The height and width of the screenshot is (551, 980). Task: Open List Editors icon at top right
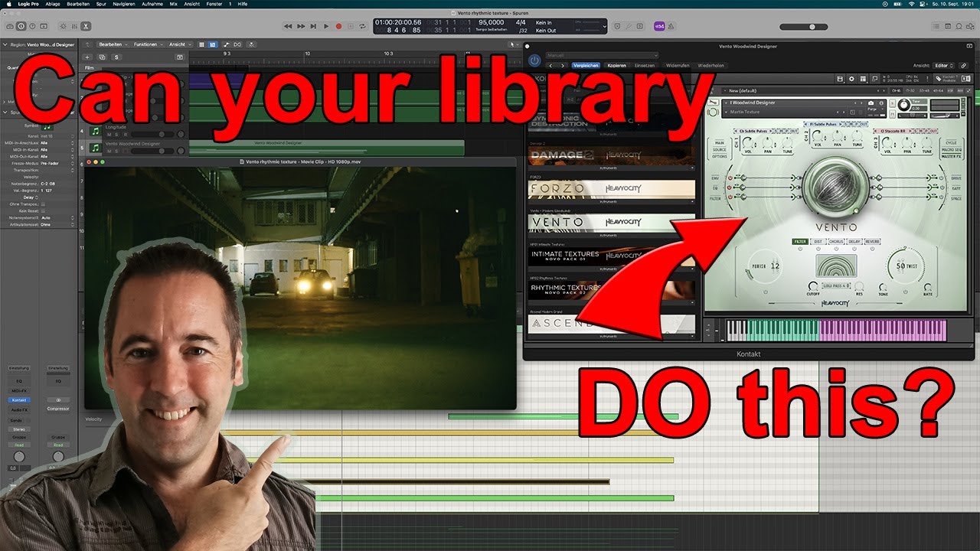coord(936,26)
